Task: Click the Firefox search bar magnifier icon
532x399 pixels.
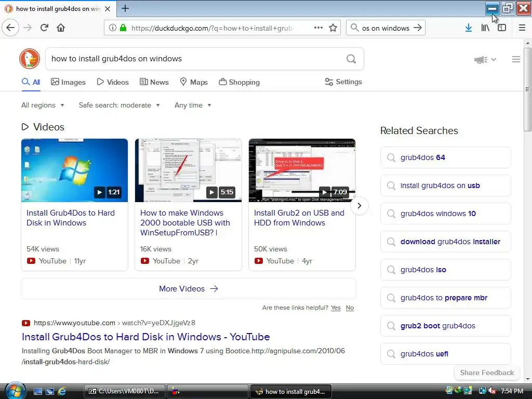Action: coord(354,28)
